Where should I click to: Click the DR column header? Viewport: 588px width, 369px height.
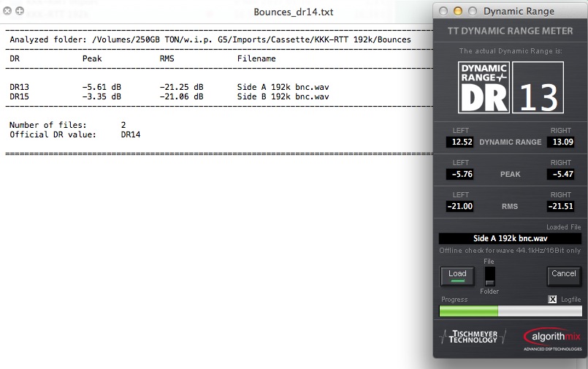pyautogui.click(x=15, y=58)
